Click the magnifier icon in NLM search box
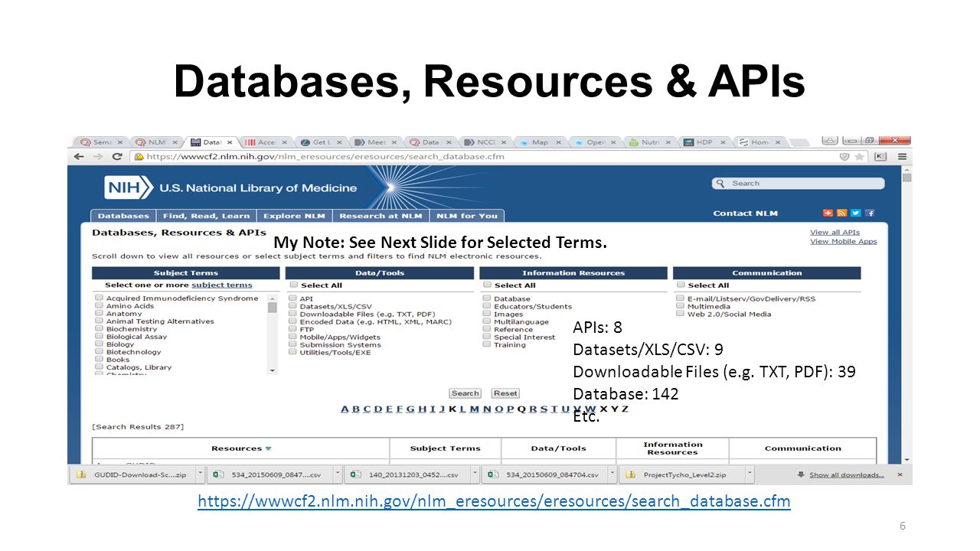This screenshot has width=980, height=551. pyautogui.click(x=721, y=184)
